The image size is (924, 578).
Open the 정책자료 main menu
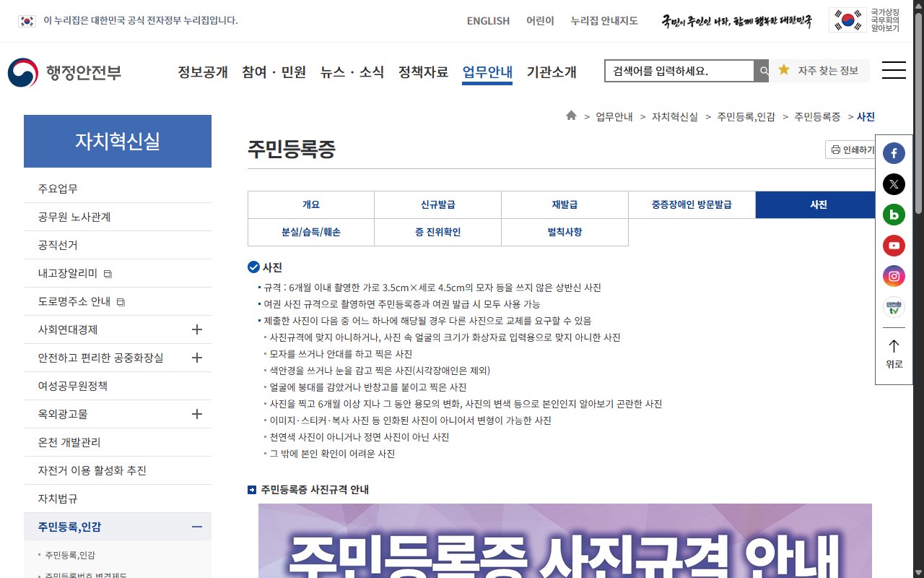tap(423, 72)
